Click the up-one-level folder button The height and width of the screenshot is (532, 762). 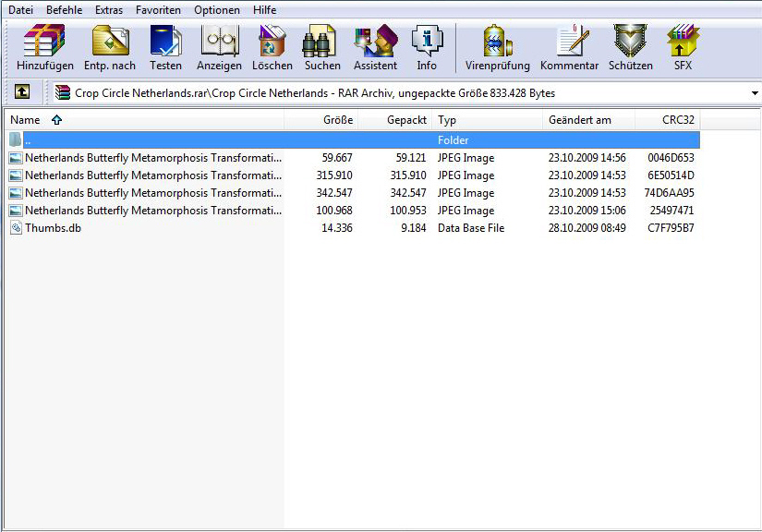point(22,92)
